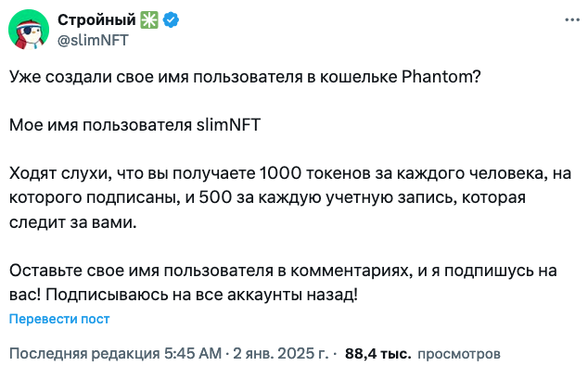Click the paragraph starting with Оставьте свое имя

(283, 283)
